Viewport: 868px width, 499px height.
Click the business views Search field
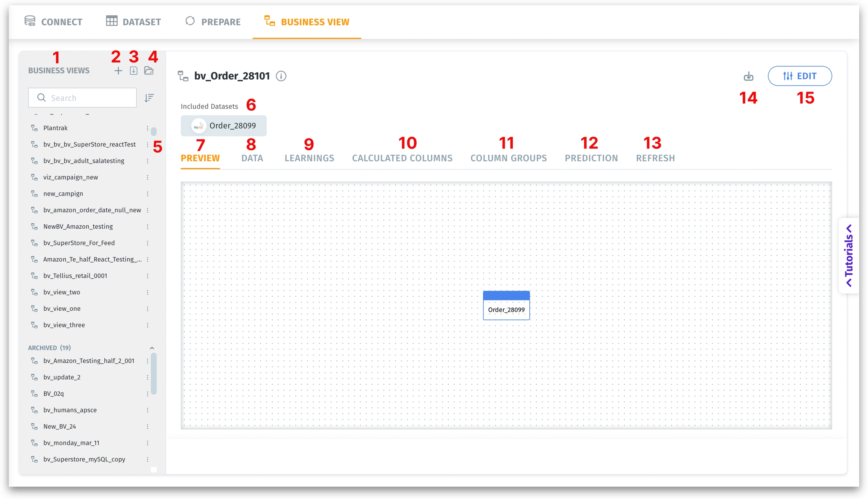pos(87,98)
